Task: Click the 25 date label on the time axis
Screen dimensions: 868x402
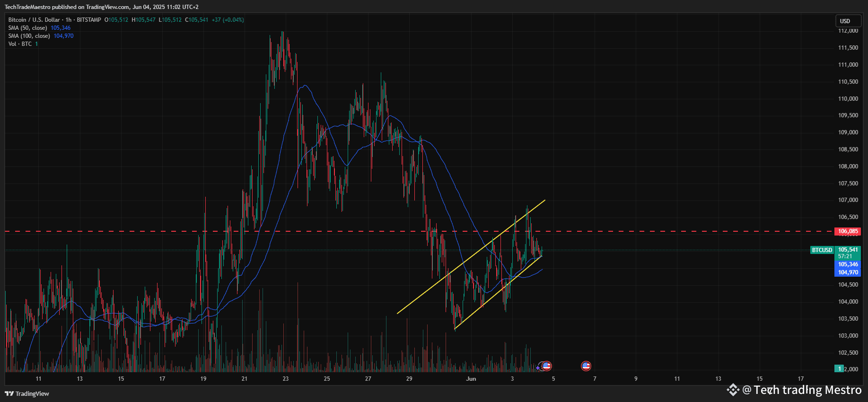Action: click(x=327, y=379)
